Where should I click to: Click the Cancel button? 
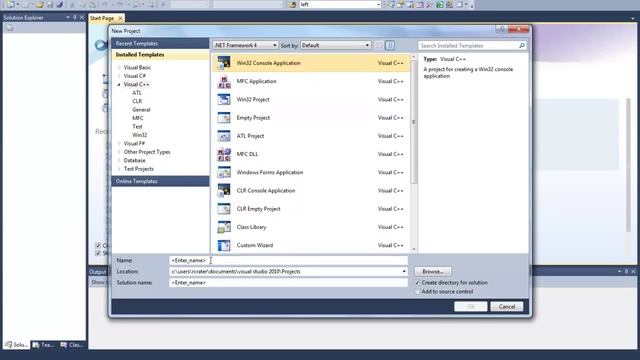507,307
